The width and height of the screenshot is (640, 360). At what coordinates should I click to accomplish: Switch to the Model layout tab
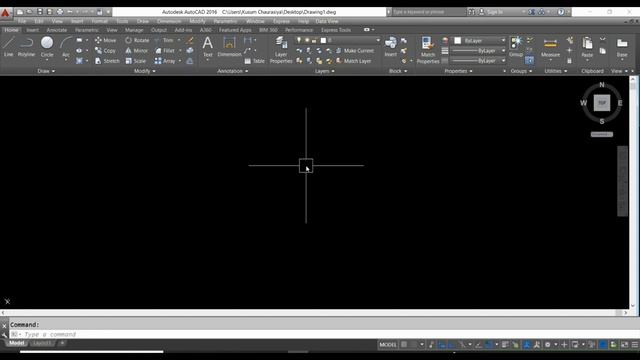click(x=16, y=343)
